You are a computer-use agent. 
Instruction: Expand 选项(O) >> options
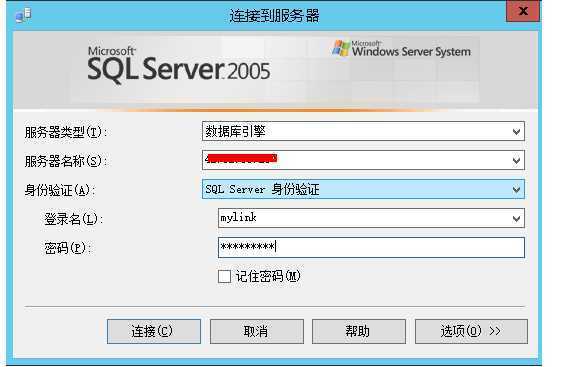click(471, 331)
